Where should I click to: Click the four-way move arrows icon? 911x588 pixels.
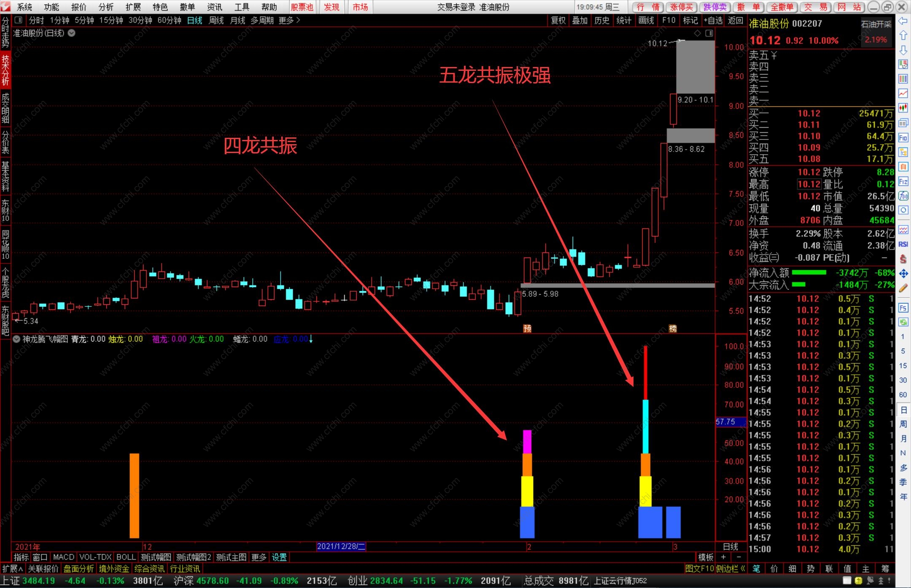tap(903, 274)
